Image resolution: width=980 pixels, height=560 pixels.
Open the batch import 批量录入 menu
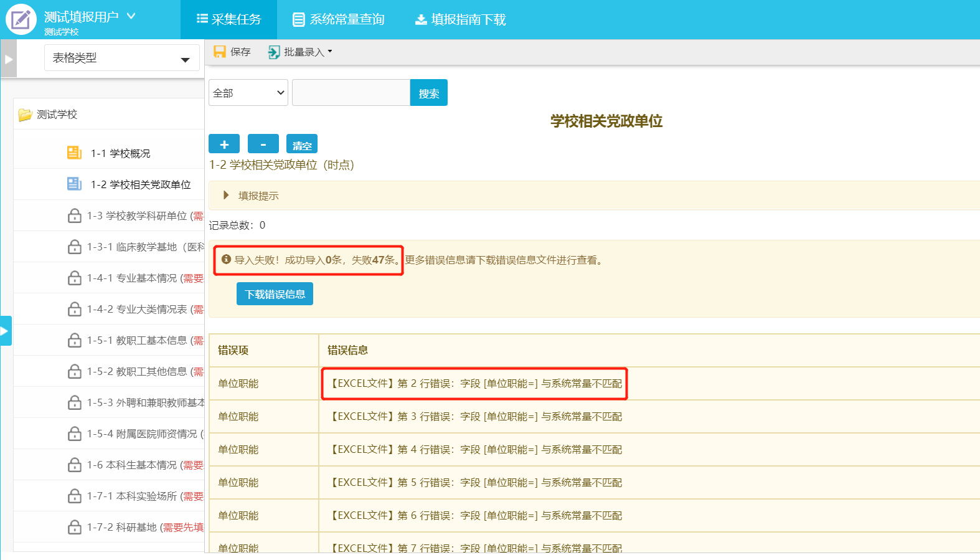(300, 52)
